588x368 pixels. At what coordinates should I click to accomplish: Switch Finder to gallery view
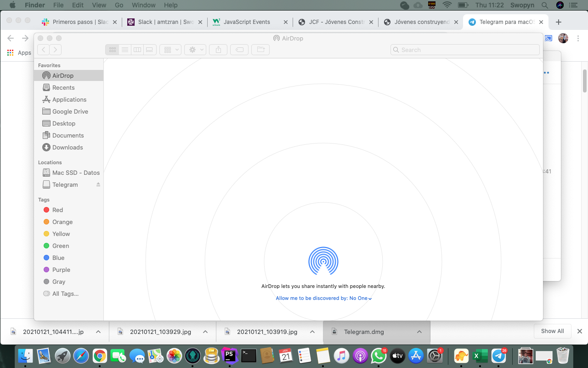pyautogui.click(x=149, y=50)
